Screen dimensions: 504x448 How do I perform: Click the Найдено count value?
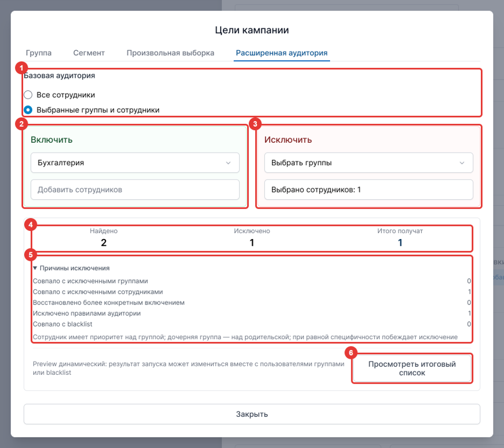coord(104,242)
